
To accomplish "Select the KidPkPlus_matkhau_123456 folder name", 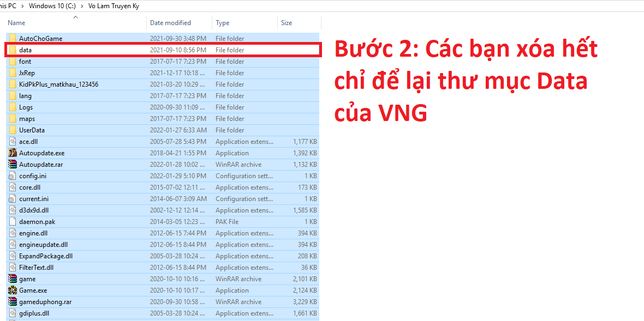I will click(58, 84).
